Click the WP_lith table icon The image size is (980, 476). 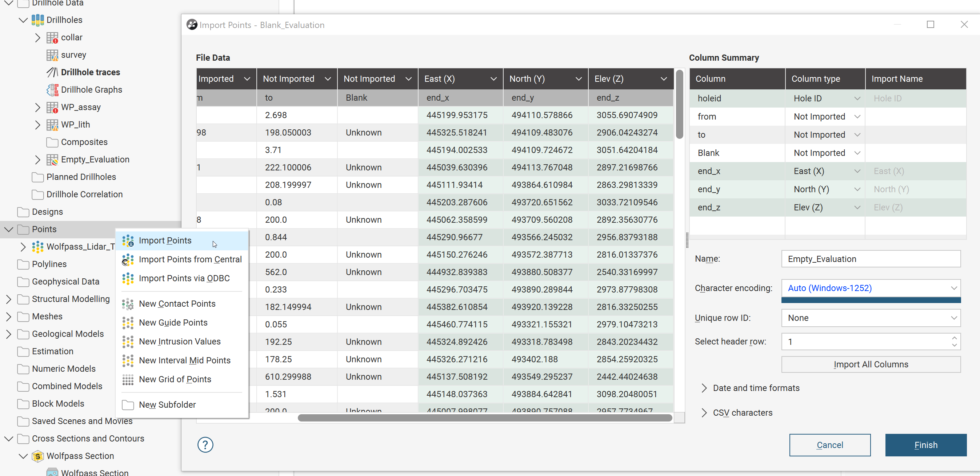[52, 125]
